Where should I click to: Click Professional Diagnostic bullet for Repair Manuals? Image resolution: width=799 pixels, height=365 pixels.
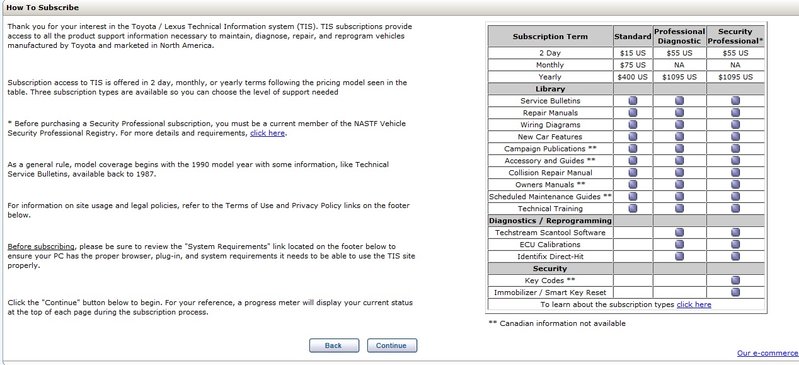[x=679, y=113]
